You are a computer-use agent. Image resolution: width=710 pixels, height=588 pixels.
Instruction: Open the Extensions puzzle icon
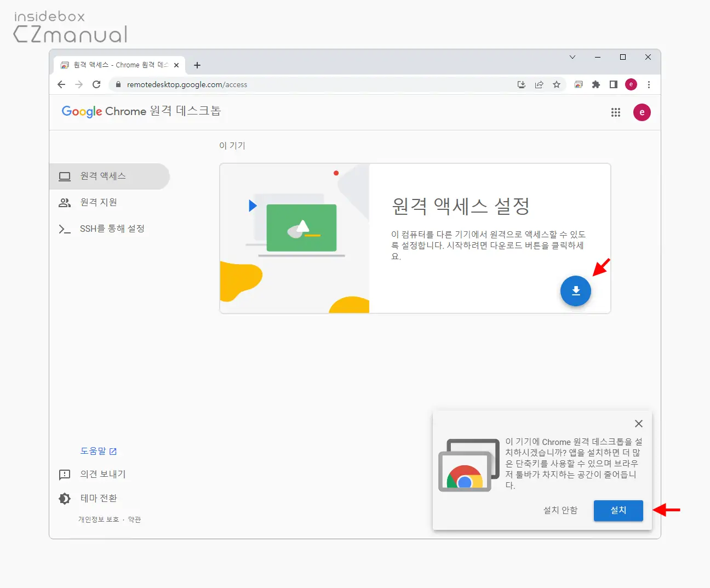596,84
